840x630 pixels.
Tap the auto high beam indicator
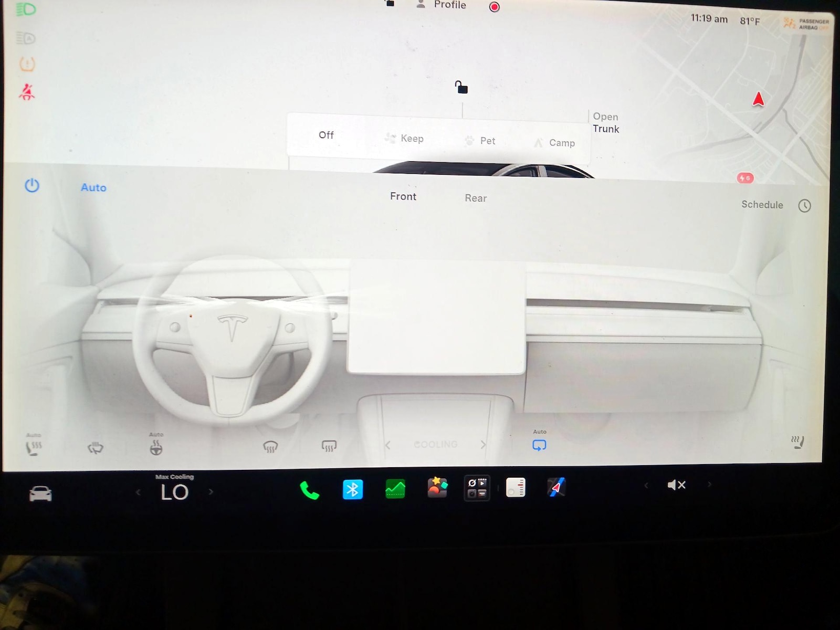point(26,38)
